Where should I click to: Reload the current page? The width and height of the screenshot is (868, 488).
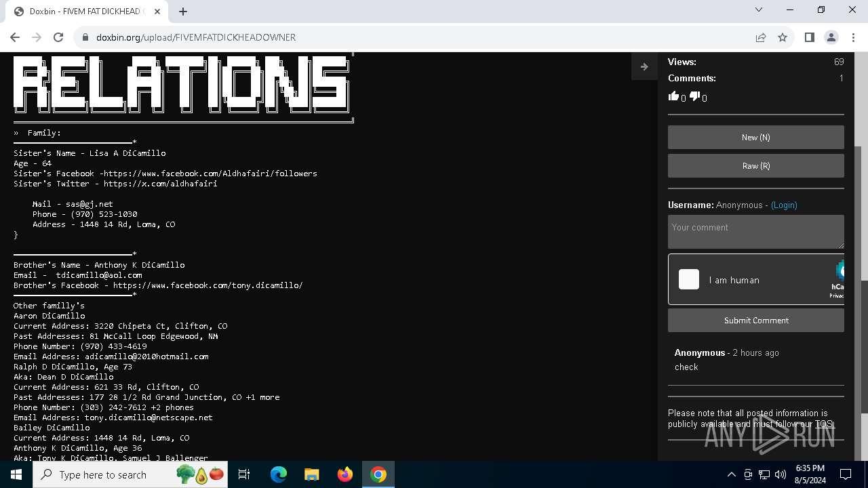pyautogui.click(x=58, y=37)
